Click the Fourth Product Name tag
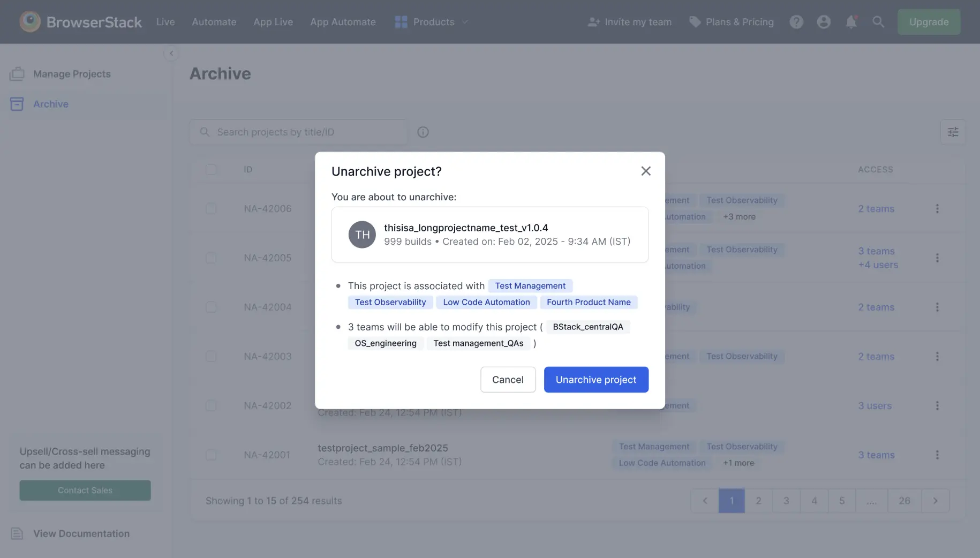 point(589,302)
